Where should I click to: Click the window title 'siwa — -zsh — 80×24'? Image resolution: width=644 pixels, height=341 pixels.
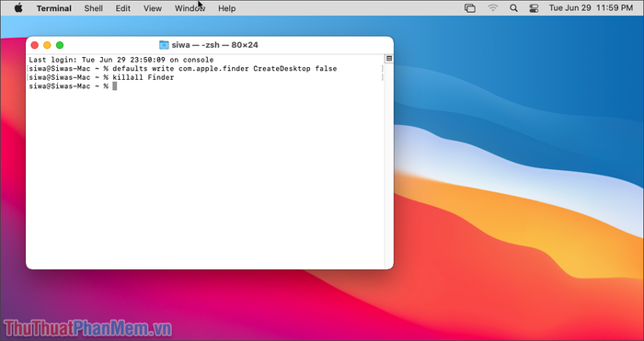click(x=214, y=45)
